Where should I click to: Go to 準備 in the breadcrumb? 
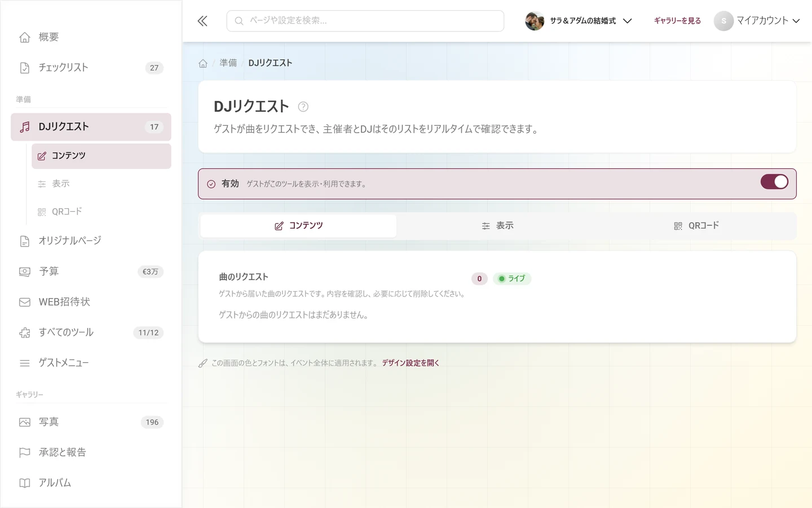click(228, 63)
